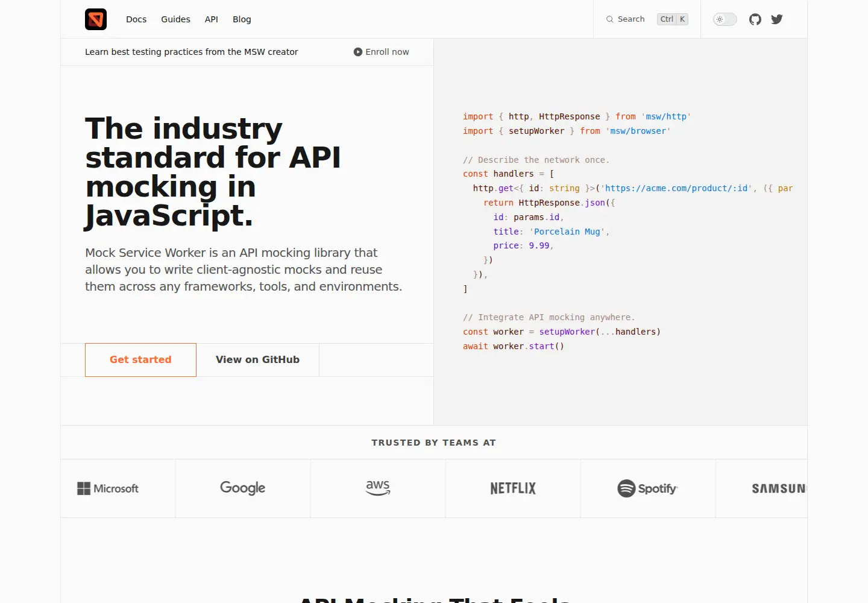Viewport: 868px width, 603px height.
Task: Click the 'await worker.start()' code line
Action: click(514, 346)
